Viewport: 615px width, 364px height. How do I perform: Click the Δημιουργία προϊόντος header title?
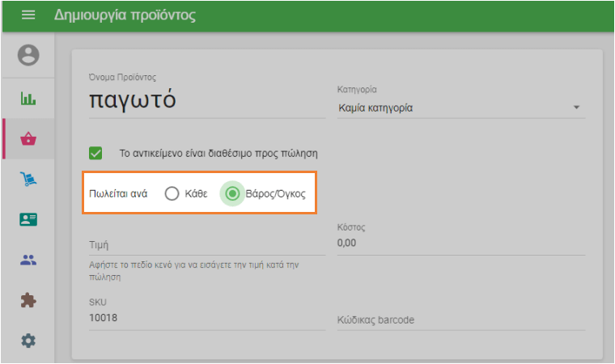coord(125,15)
